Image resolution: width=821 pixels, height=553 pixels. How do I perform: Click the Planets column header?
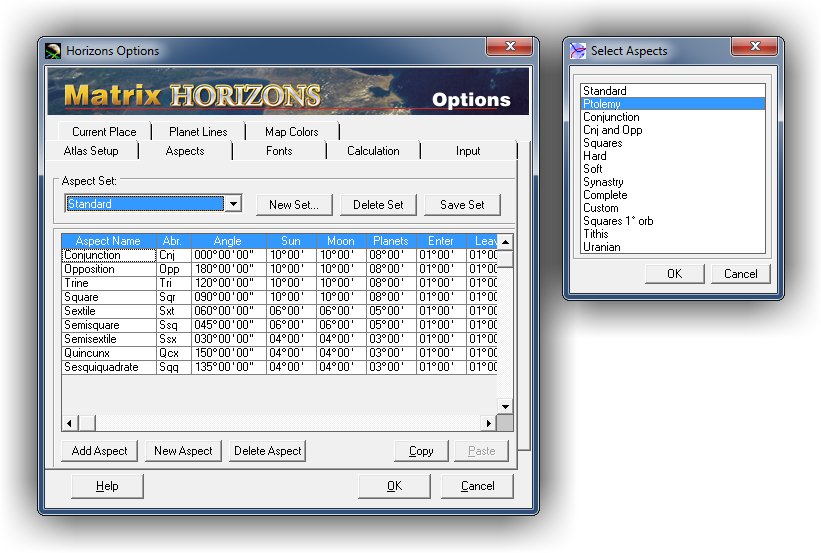pyautogui.click(x=391, y=241)
